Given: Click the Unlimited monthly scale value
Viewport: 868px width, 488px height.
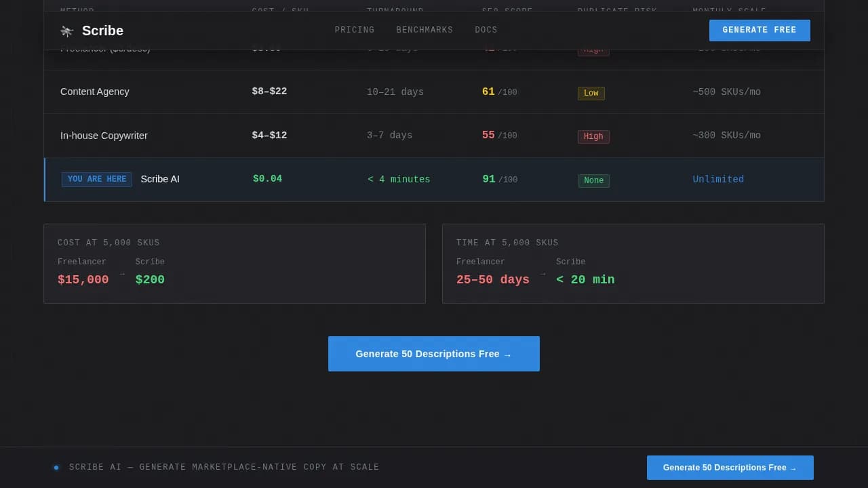Looking at the screenshot, I should click(x=718, y=180).
